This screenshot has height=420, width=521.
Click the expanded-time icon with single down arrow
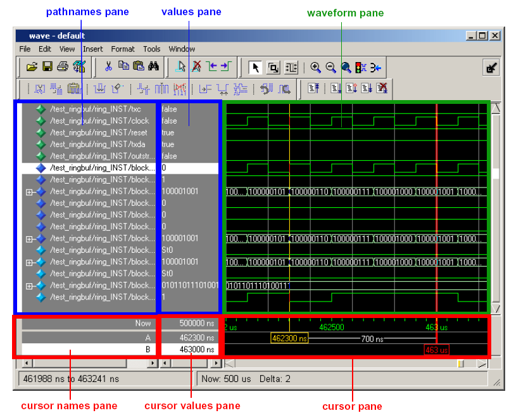pos(336,88)
